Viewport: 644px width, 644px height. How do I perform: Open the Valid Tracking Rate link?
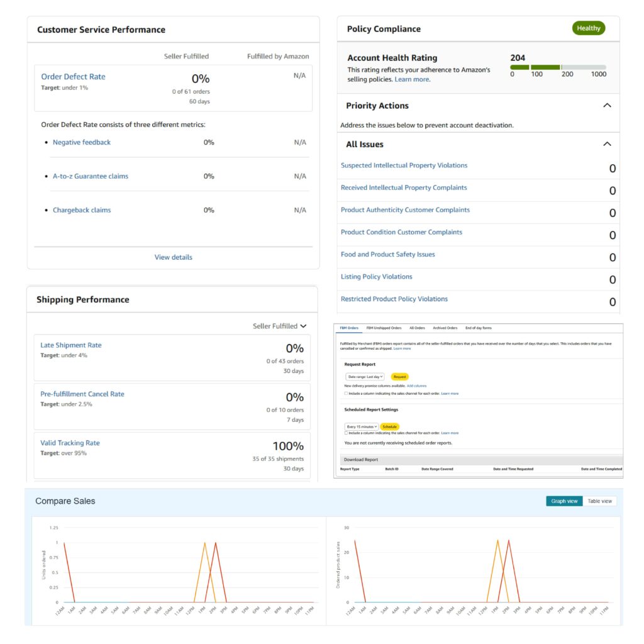click(70, 443)
